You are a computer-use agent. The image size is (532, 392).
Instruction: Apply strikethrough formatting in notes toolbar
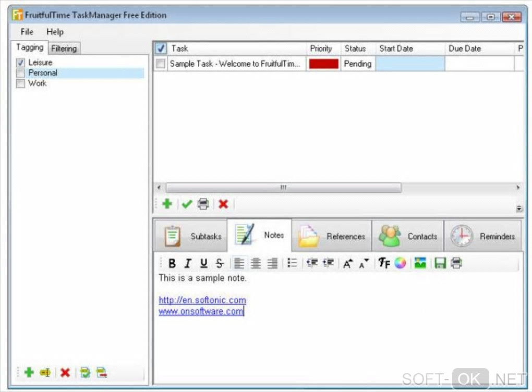coord(220,263)
